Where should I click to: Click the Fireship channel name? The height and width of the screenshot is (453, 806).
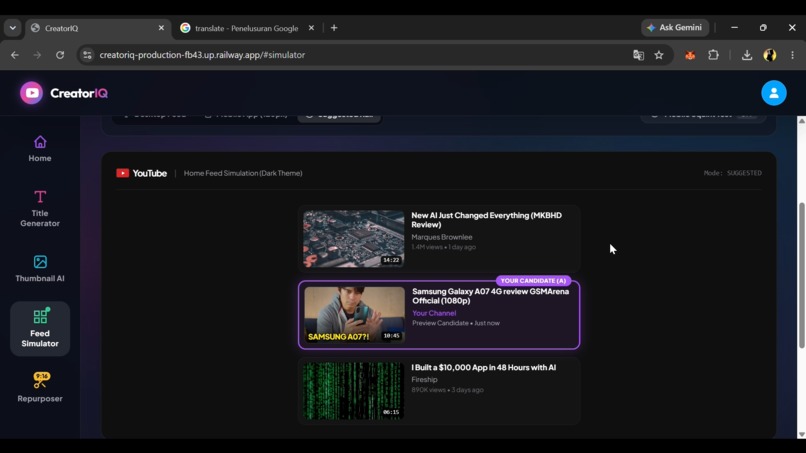tap(424, 379)
